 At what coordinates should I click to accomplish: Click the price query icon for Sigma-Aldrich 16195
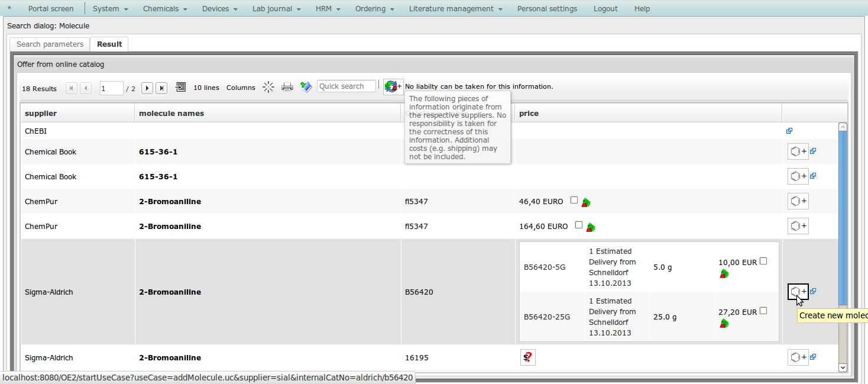527,357
